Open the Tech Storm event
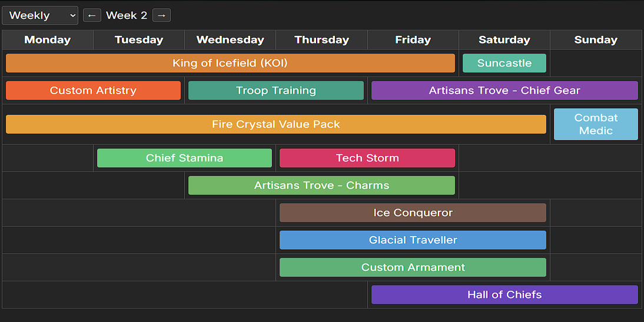The image size is (644, 322). (x=367, y=158)
